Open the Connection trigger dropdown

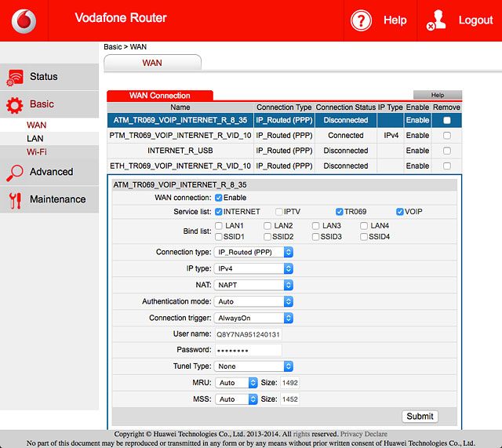pyautogui.click(x=253, y=318)
